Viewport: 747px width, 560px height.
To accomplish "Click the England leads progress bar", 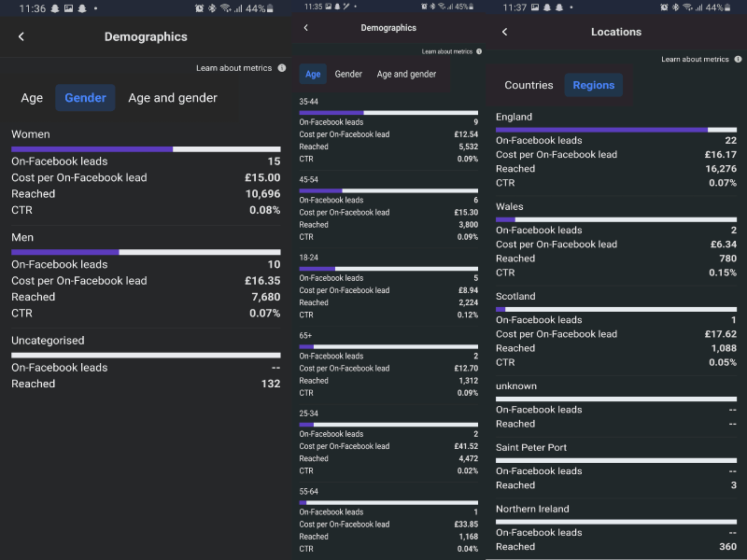I will (616, 130).
